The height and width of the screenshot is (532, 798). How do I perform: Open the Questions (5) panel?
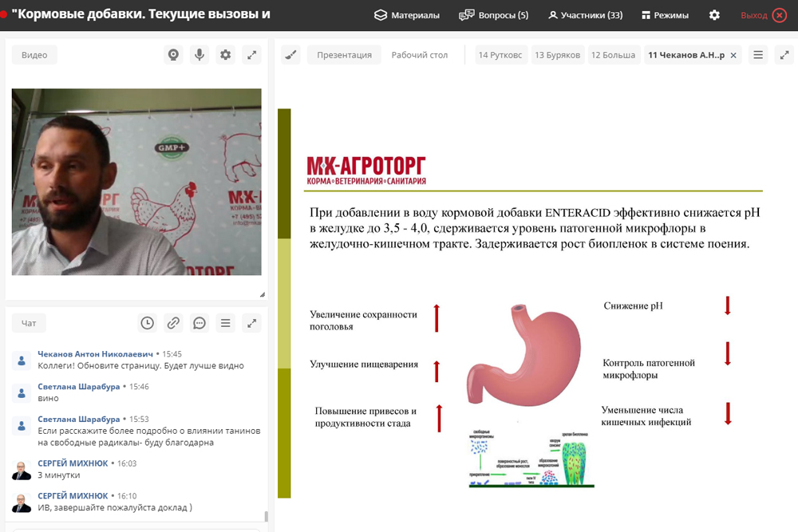(494, 15)
